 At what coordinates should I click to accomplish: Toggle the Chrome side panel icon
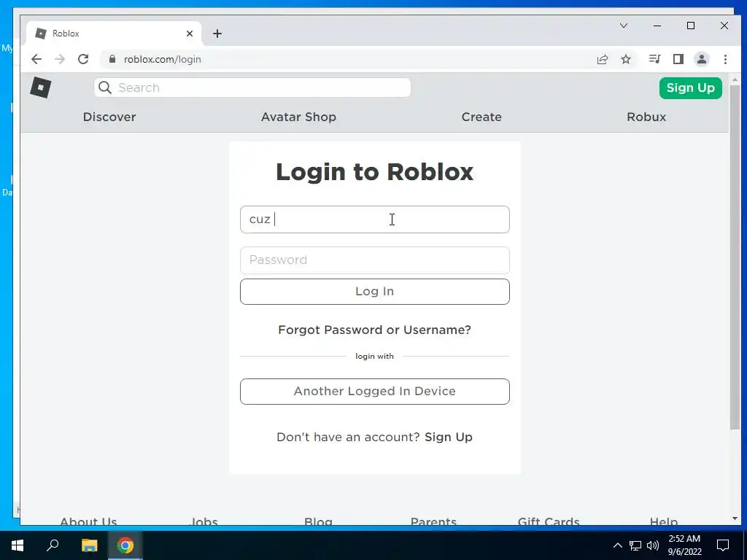pyautogui.click(x=678, y=59)
